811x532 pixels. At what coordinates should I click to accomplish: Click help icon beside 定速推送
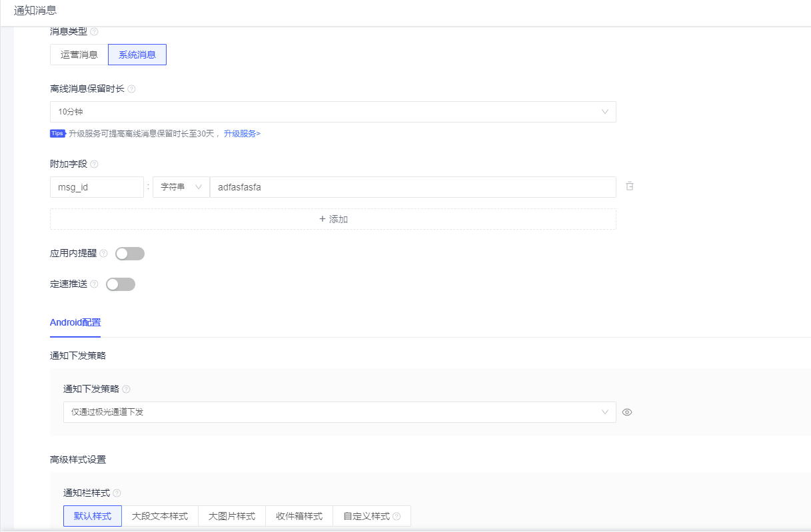tap(94, 284)
